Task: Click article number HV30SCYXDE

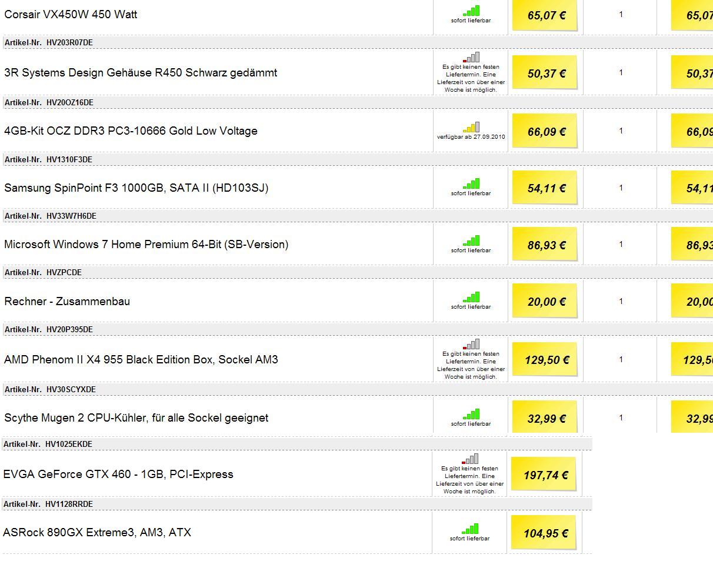Action: tap(71, 389)
